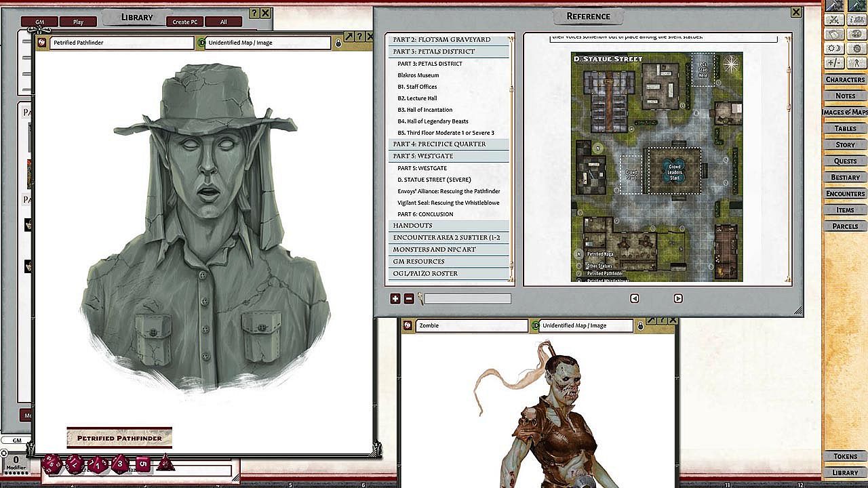Roll the d12 die
Screen dimensions: 868x488
point(75,464)
